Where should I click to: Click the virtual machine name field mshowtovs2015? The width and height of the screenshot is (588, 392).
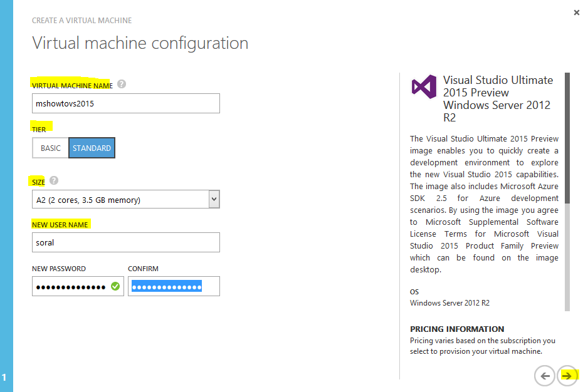point(125,103)
